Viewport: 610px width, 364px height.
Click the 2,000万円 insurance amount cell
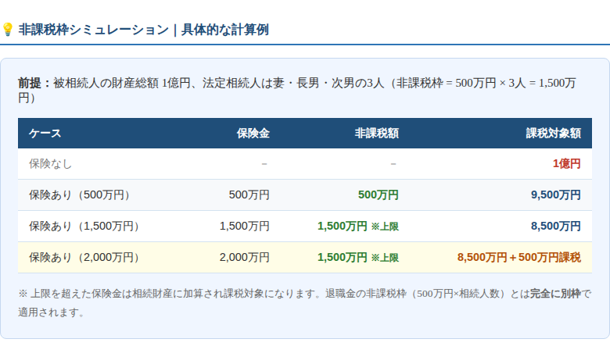(244, 257)
